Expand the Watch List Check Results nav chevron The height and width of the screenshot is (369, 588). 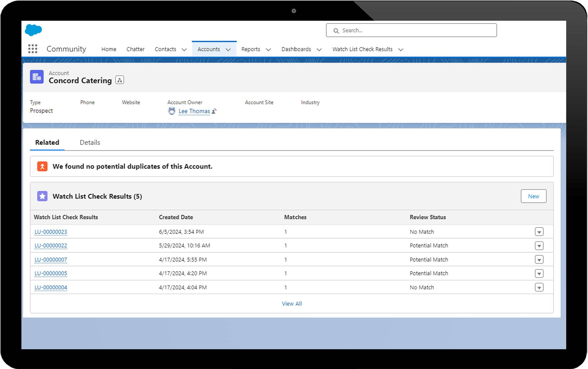(x=401, y=50)
